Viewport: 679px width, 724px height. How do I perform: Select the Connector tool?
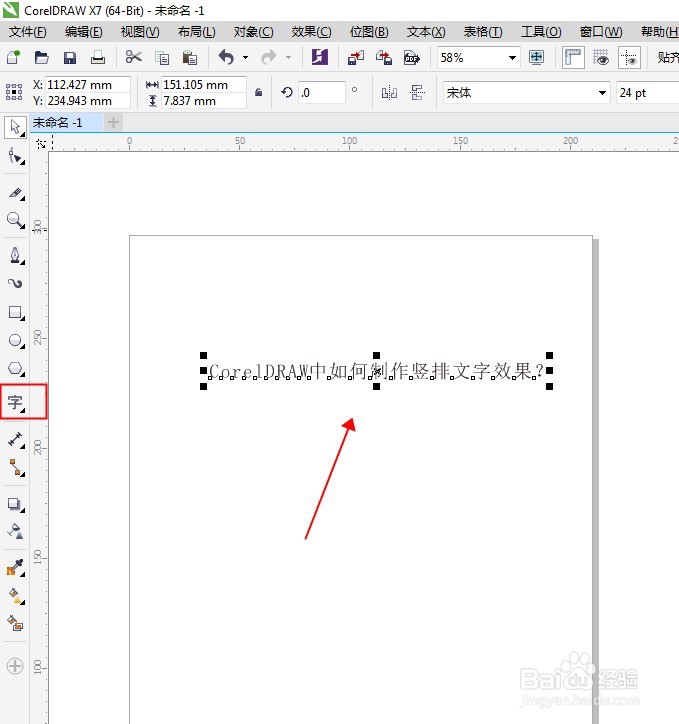point(16,467)
